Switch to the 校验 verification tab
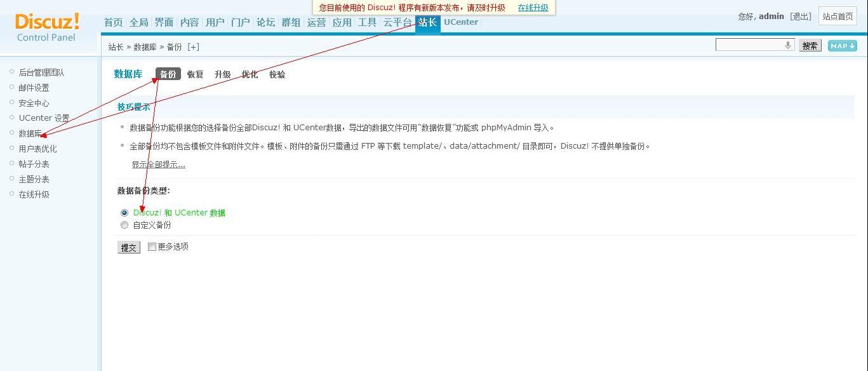Viewport: 868px width, 371px height. coord(277,74)
